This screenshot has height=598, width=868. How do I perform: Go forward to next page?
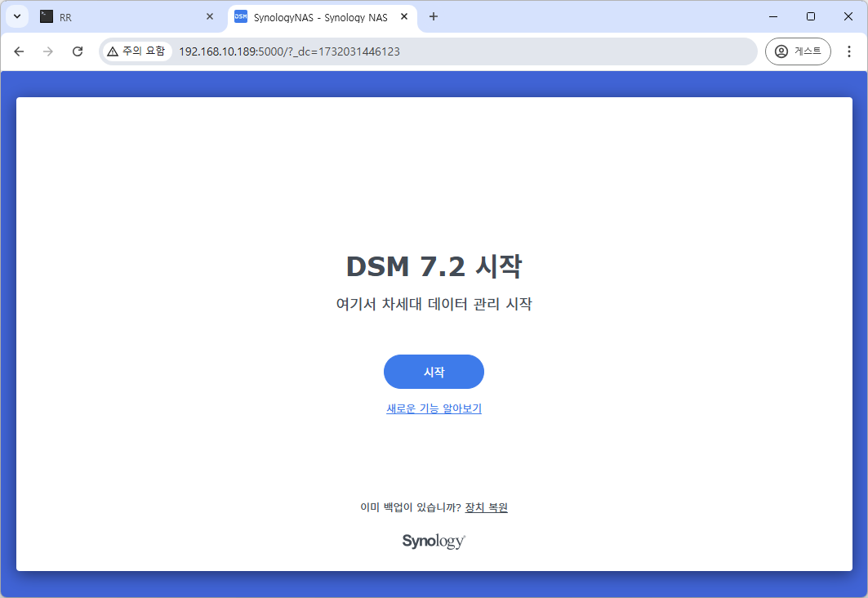(x=48, y=51)
